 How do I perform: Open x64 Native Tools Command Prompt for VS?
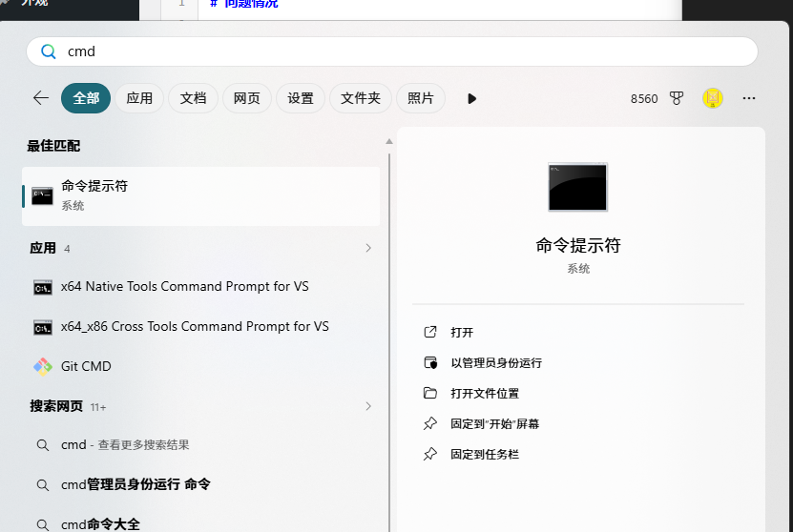184,287
